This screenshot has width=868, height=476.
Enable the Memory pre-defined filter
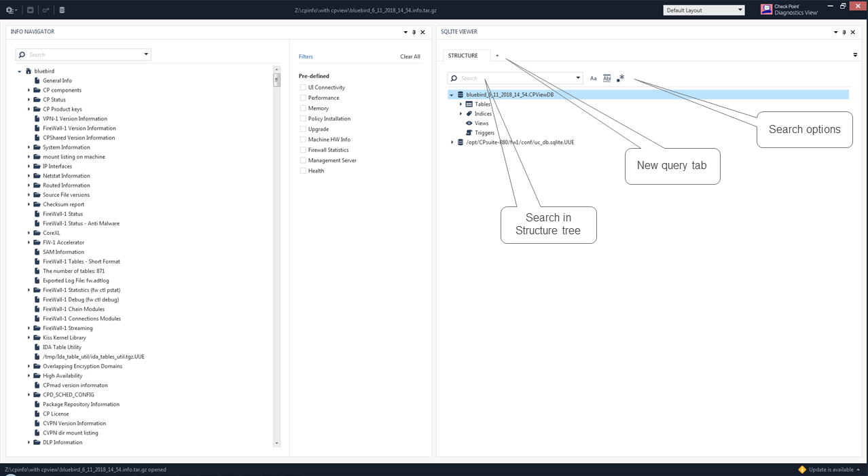click(x=302, y=108)
